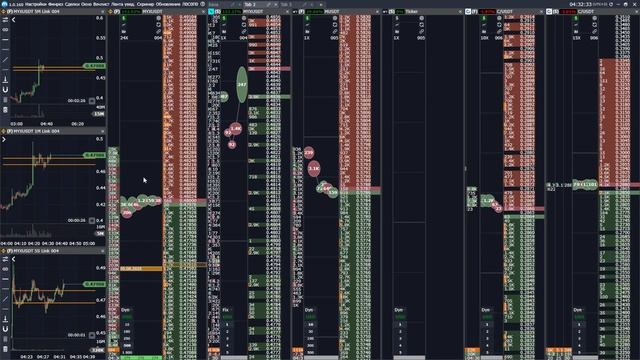Click swap arrows icon in top chart toolbar
This screenshot has width=640, height=360.
pyautogui.click(x=5, y=20)
